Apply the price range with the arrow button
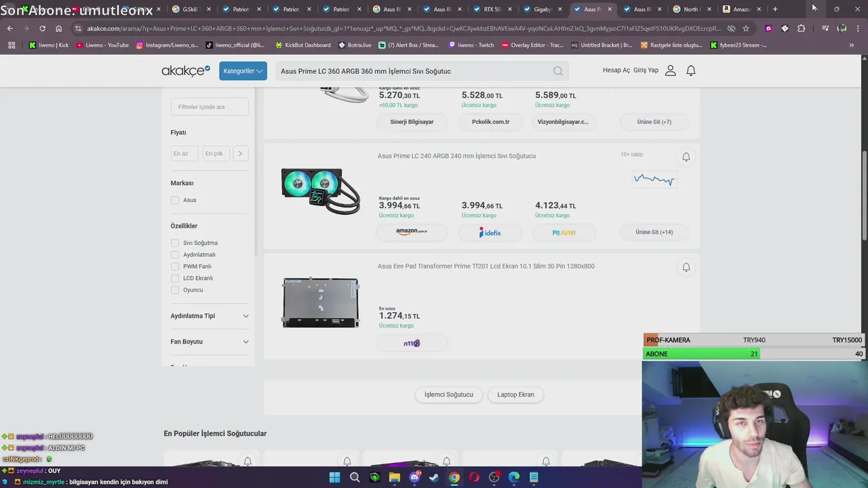Screen dimensions: 868x488 (240, 153)
